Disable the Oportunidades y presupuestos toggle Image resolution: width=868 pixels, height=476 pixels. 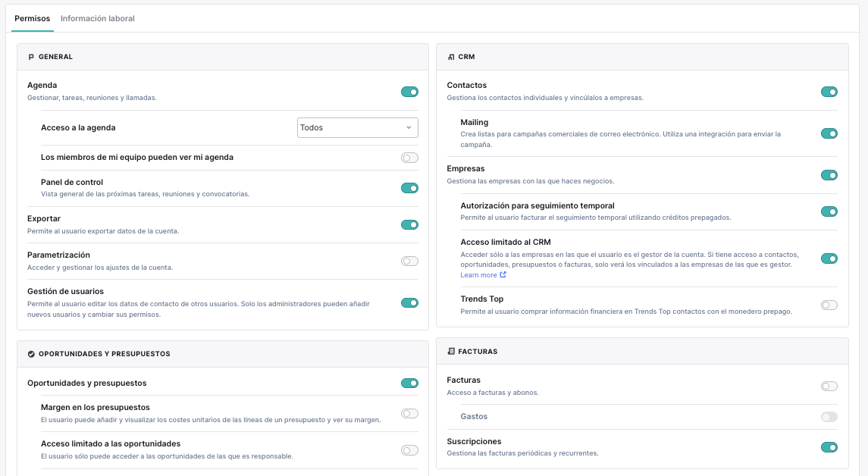[409, 383]
